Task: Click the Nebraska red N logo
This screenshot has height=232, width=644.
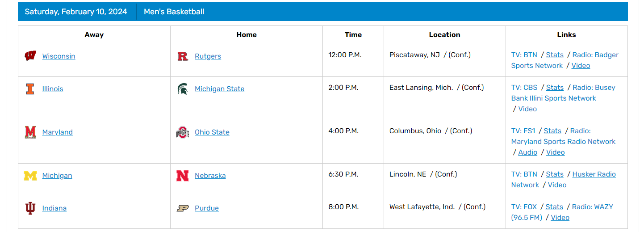Action: click(x=183, y=176)
